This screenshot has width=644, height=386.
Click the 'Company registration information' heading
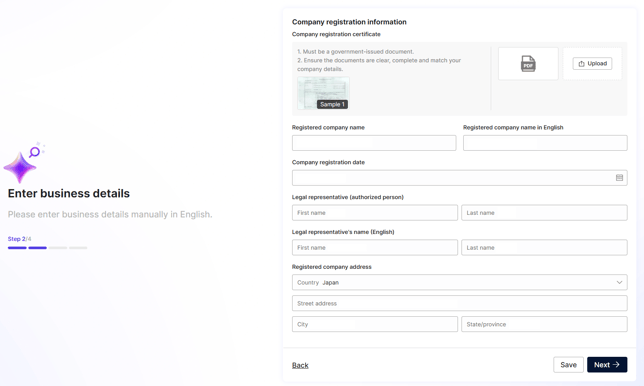coord(349,22)
